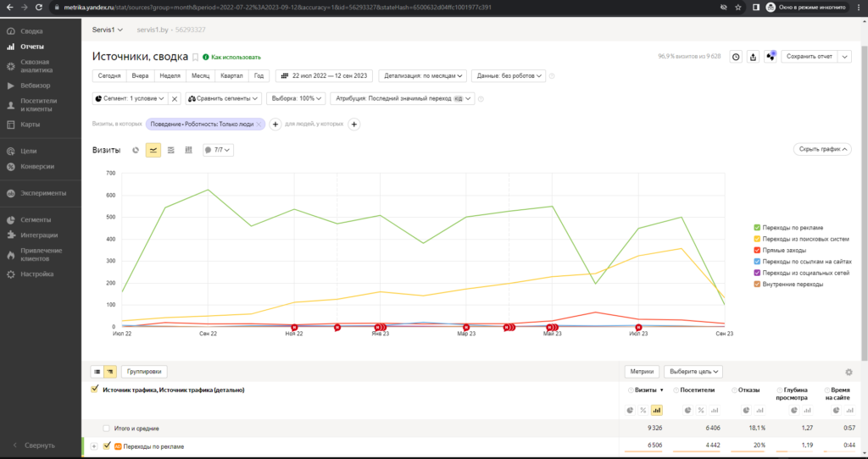Screen dimensions: 868x459
Task: Open Посетители и клиенты section
Action: tap(38, 105)
